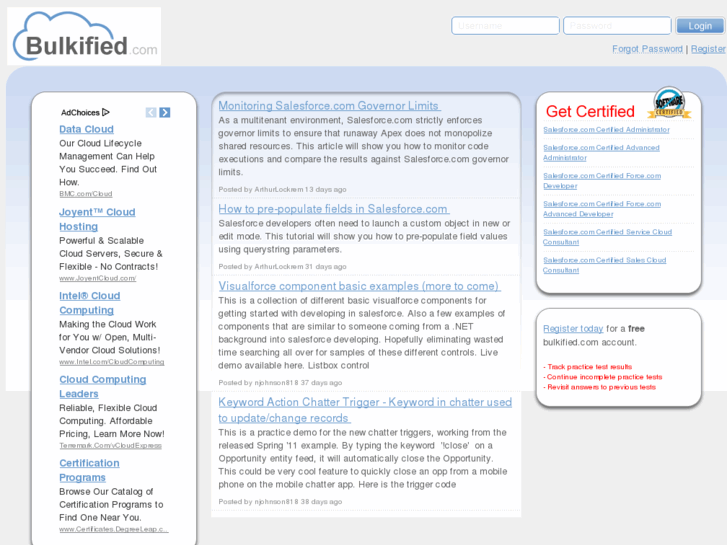Click 'Posted by njohnson818 38 days ago'

pos(280,501)
